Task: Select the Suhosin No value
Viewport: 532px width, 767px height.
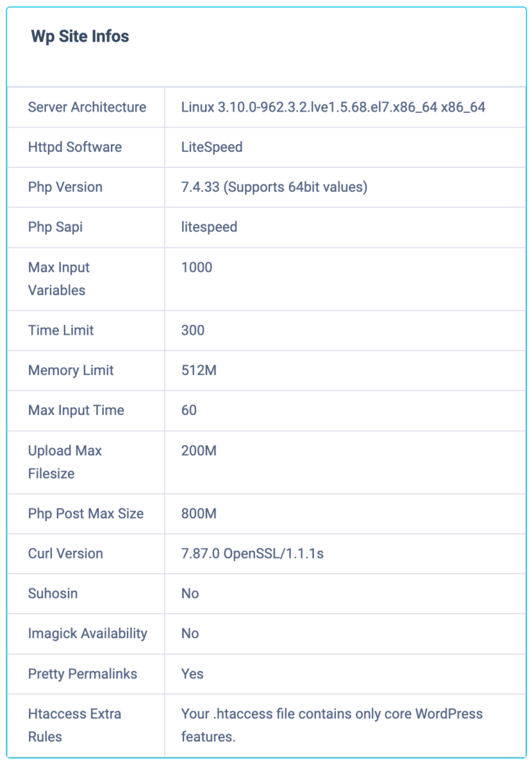Action: tap(190, 594)
